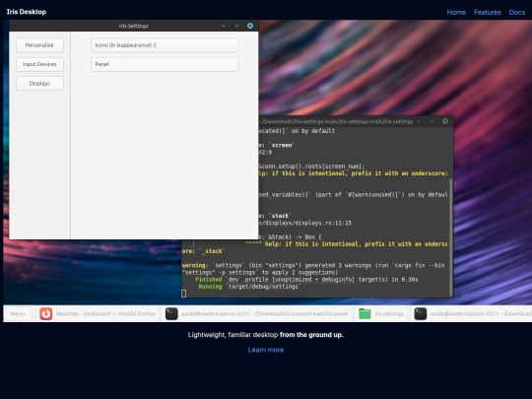Maximize the Iris Settings window
Viewport: 532px width, 399px height.
236,26
